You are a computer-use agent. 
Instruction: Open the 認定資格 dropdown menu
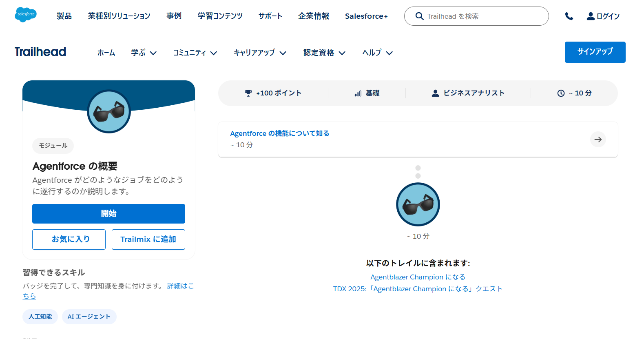click(324, 53)
